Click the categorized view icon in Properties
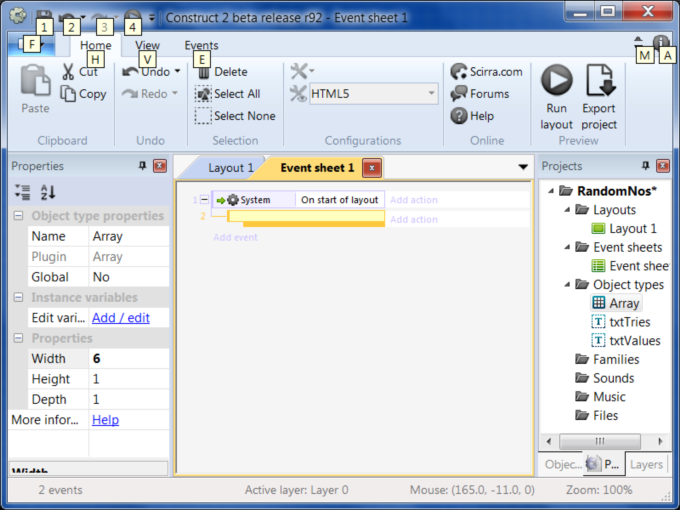This screenshot has height=510, width=680. click(22, 192)
